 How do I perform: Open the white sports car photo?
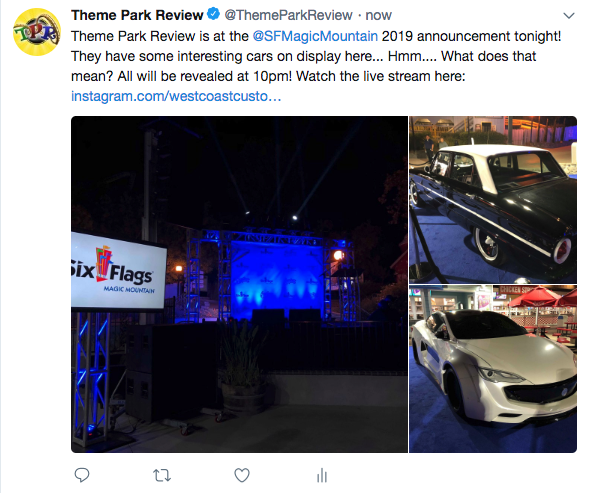(493, 369)
